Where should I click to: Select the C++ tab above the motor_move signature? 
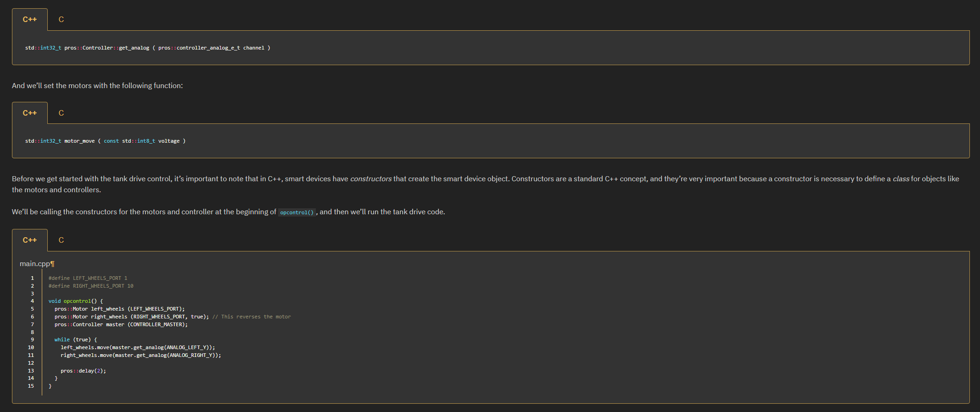30,113
